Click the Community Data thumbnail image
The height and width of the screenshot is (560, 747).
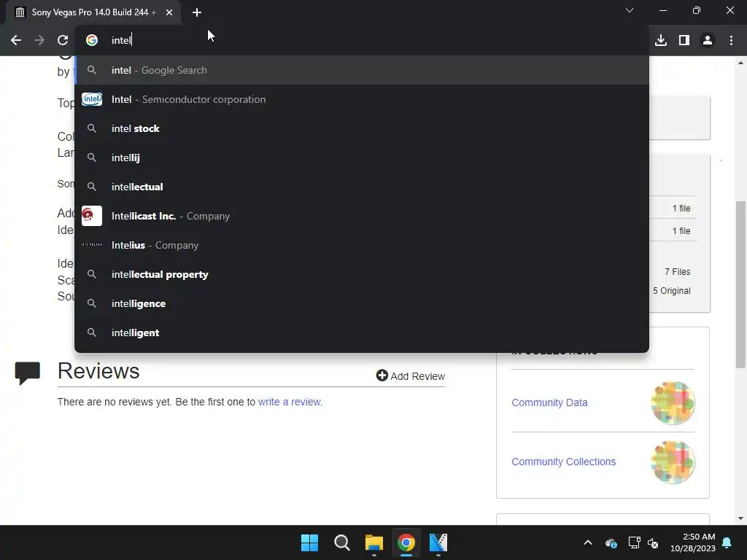(x=673, y=402)
